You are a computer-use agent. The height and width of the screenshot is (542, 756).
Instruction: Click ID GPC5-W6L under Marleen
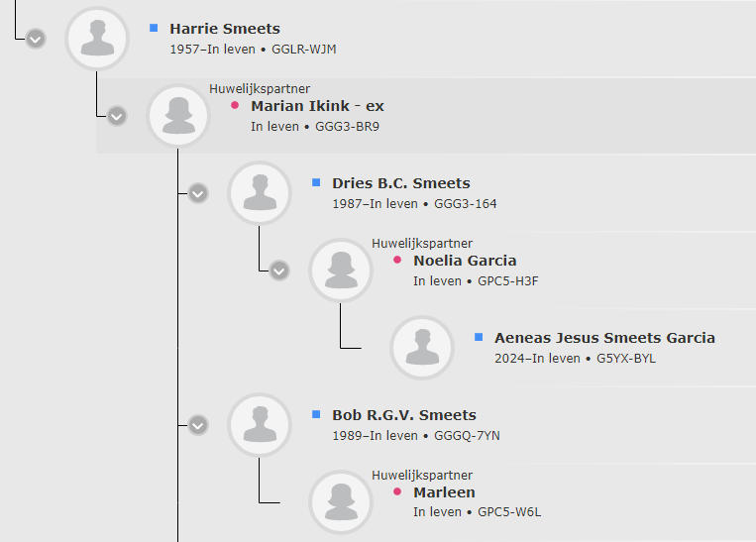509,512
